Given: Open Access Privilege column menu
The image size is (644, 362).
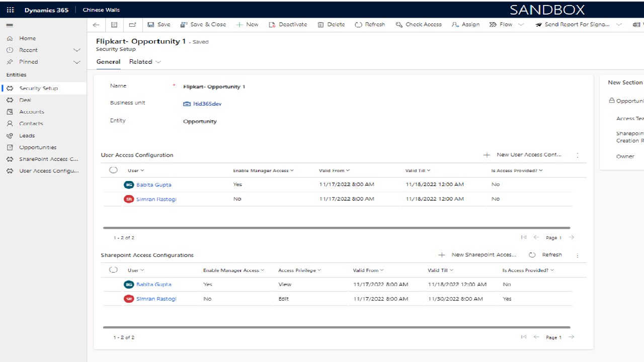Looking at the screenshot, I should (x=299, y=270).
